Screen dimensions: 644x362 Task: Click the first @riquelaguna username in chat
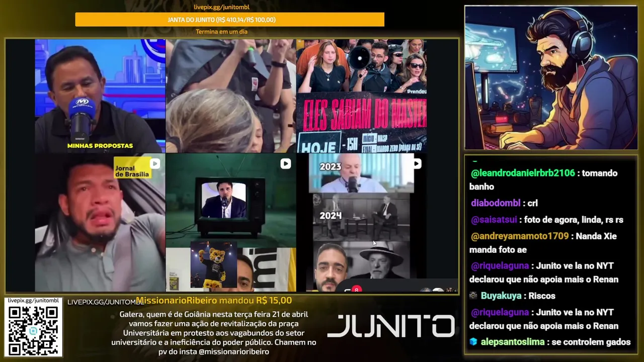(500, 265)
